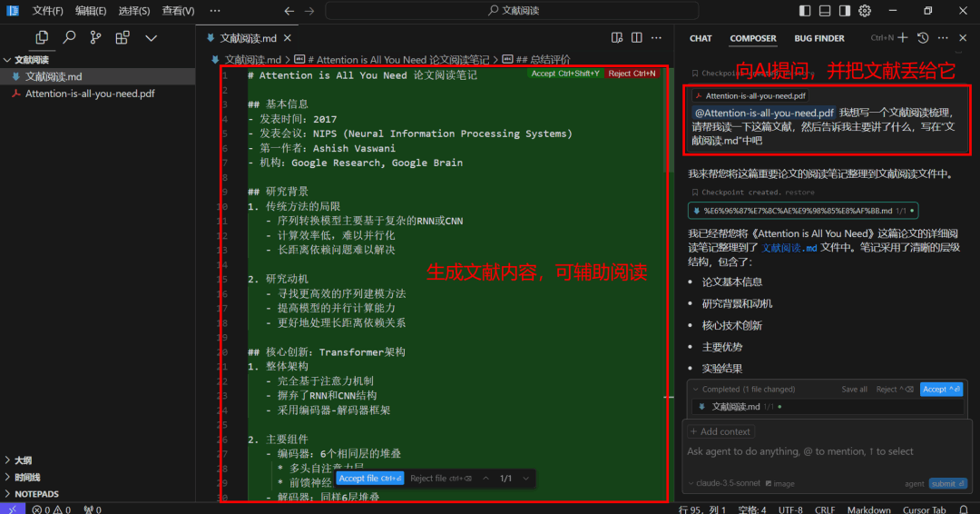Switch to the CHAT tab
Image resolution: width=980 pixels, height=514 pixels.
701,38
